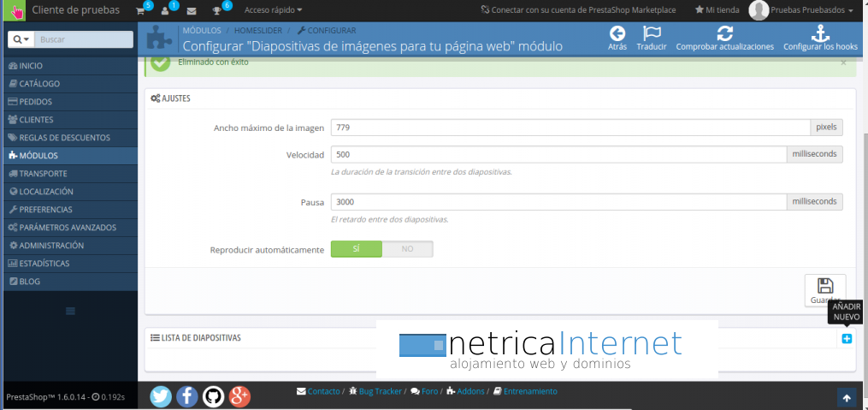
Task: Expand the Acceso rápido dropdown
Action: 273,10
